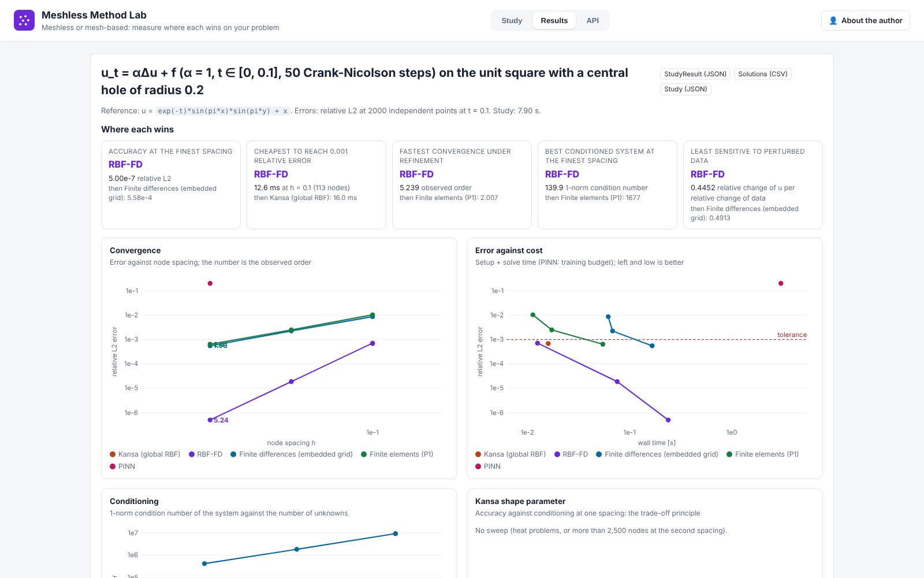Click the 0.4452 relative change value
924x578 pixels.
pos(703,188)
